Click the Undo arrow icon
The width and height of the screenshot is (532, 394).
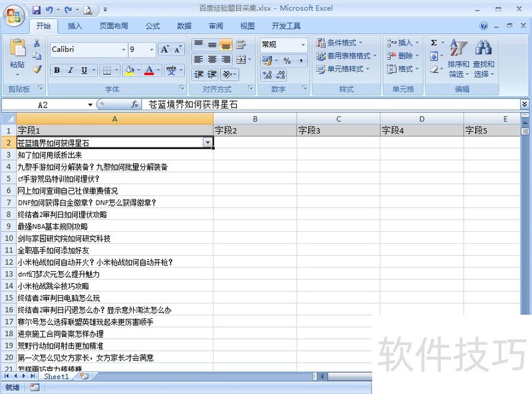pos(51,9)
